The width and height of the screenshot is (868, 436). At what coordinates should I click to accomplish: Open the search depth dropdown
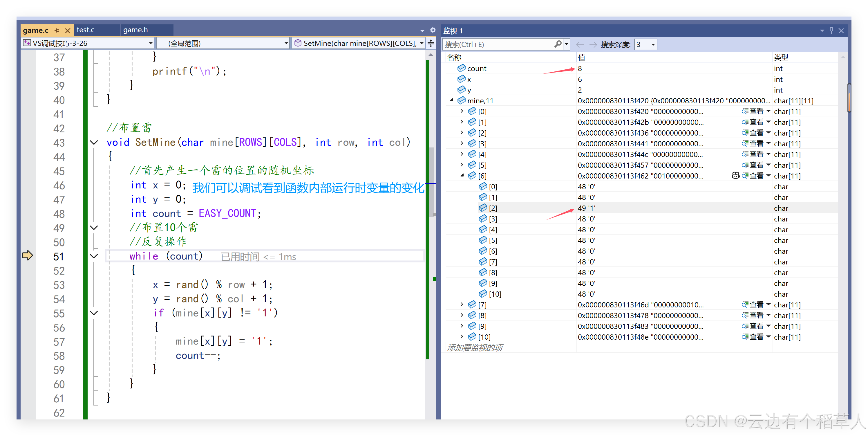coord(653,44)
